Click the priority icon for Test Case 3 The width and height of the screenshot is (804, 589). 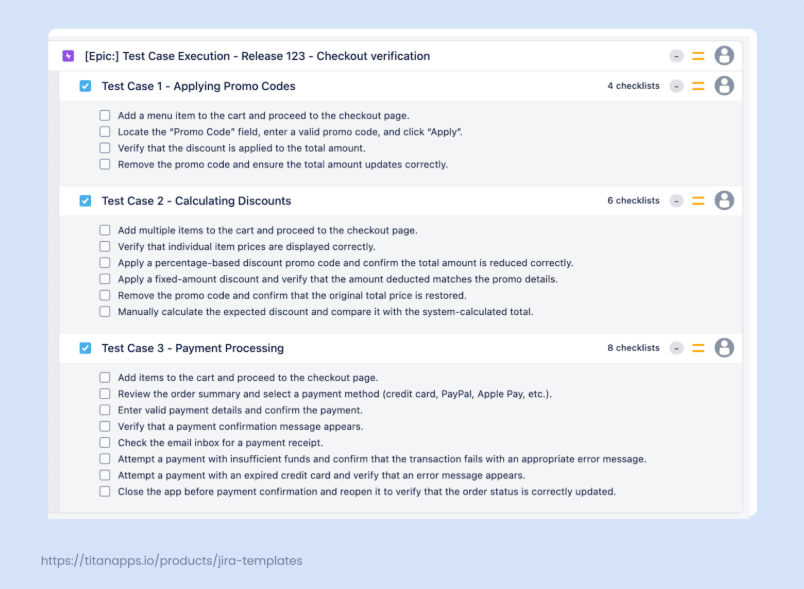(698, 348)
